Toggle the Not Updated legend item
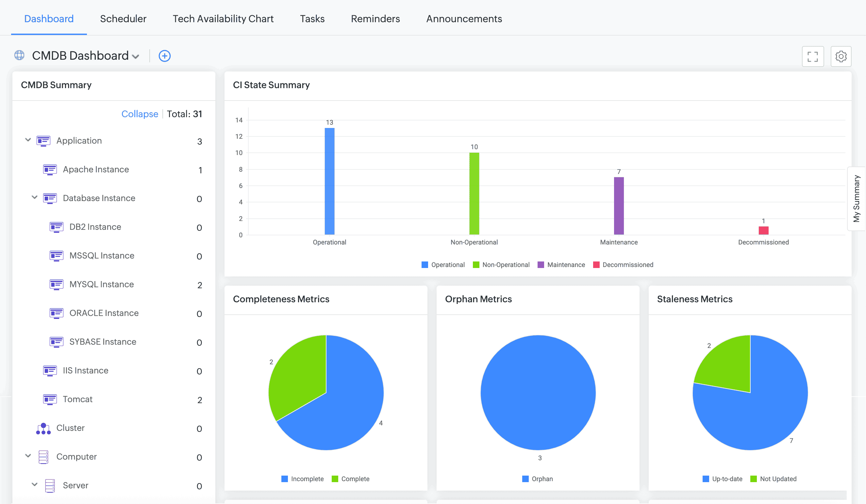Viewport: 866px width, 504px height. (773, 479)
